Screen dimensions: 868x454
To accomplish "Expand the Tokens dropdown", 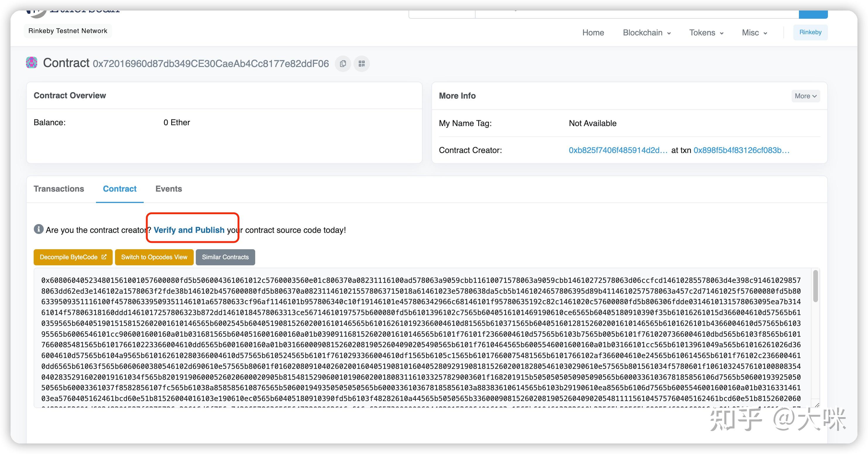I will pos(706,32).
